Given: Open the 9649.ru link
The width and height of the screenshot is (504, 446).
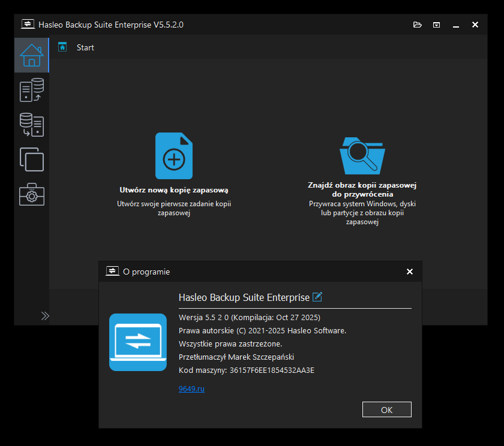Looking at the screenshot, I should click(x=191, y=389).
